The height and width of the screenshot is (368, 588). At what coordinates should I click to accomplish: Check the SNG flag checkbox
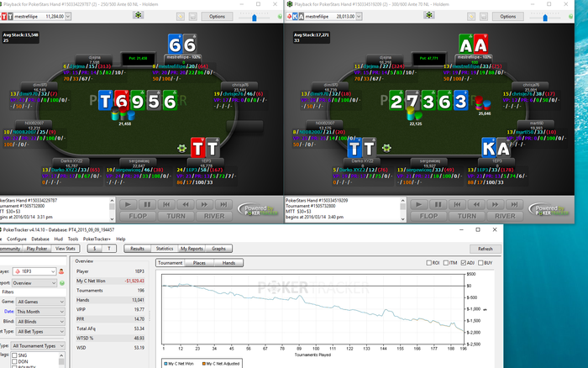14,355
